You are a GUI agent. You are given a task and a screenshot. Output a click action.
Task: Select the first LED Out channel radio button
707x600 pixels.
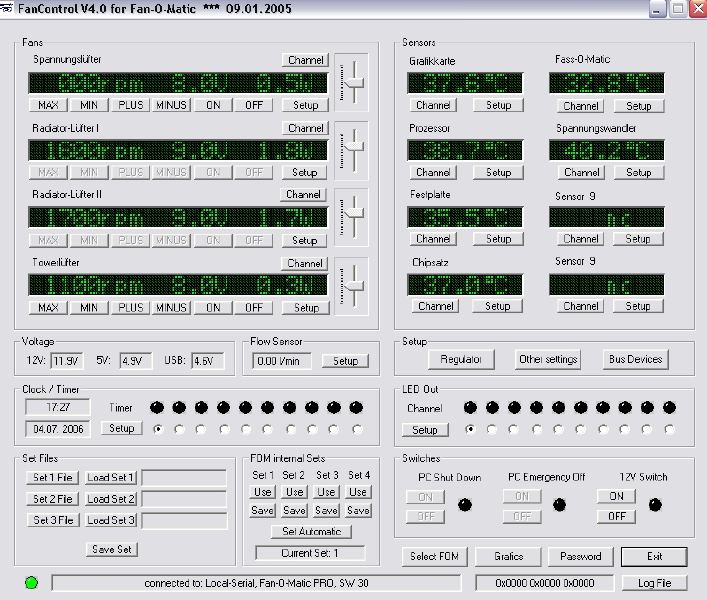point(470,429)
